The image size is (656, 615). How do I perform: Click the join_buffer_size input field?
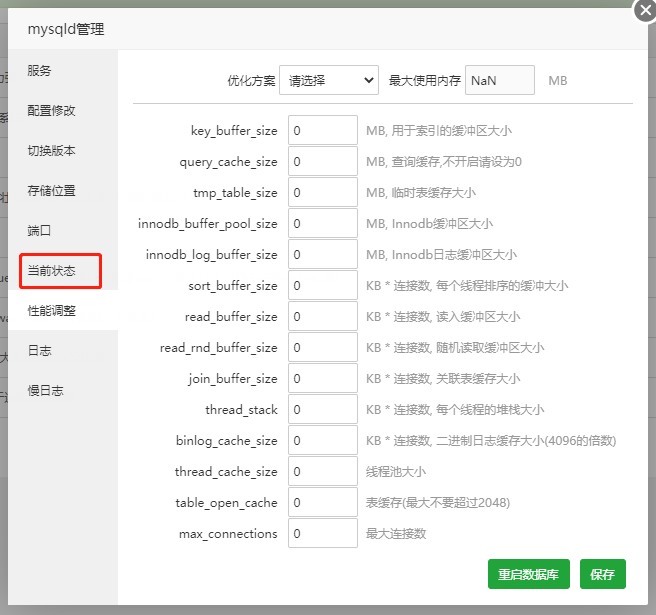pos(323,378)
